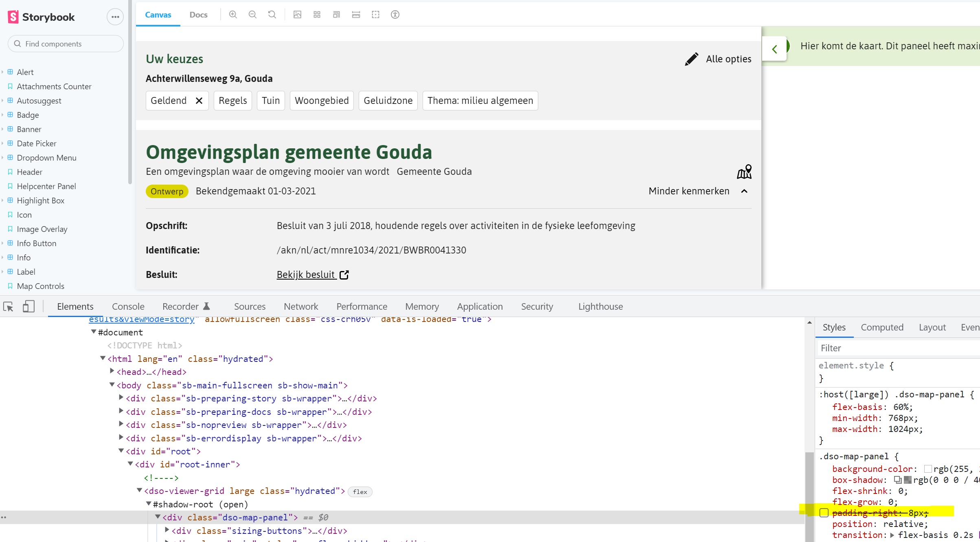Change the preview background using image icon

pos(297,15)
